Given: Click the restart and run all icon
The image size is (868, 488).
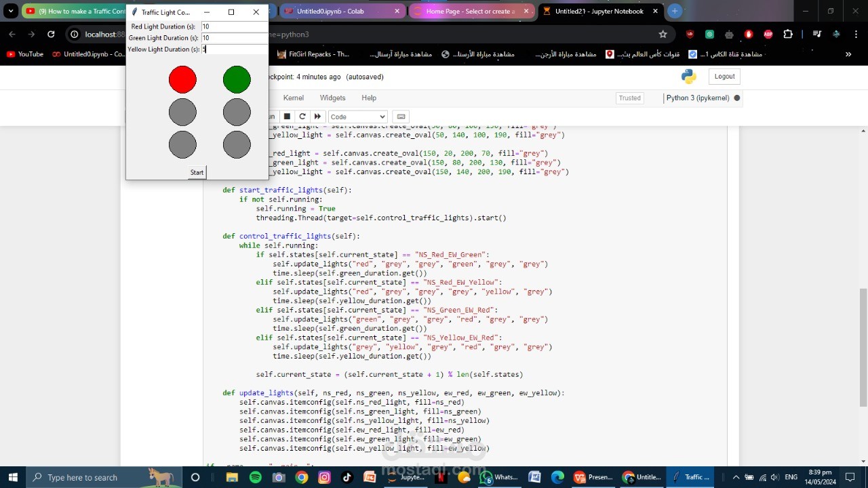Looking at the screenshot, I should (x=317, y=117).
